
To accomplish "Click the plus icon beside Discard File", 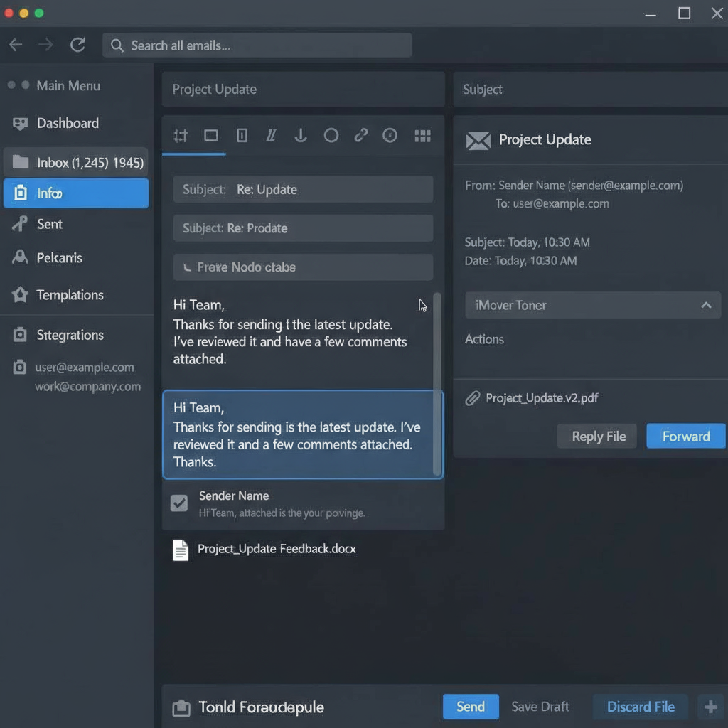I will [x=710, y=707].
